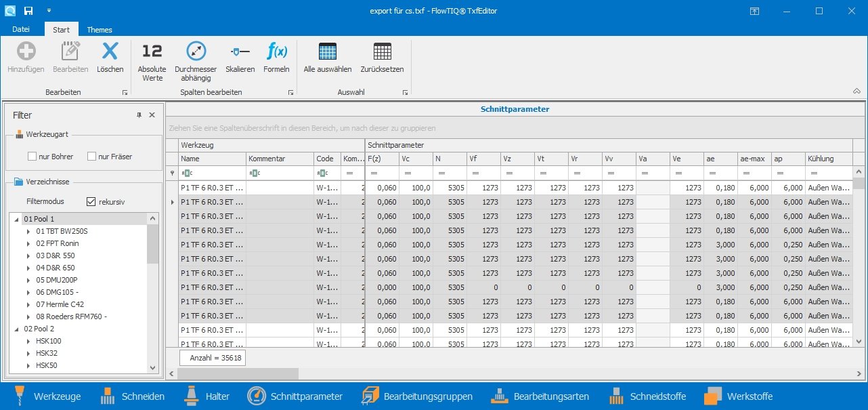Viewport: 868px width, 410px height.
Task: Expand the HSK100 tree entry
Action: point(28,342)
